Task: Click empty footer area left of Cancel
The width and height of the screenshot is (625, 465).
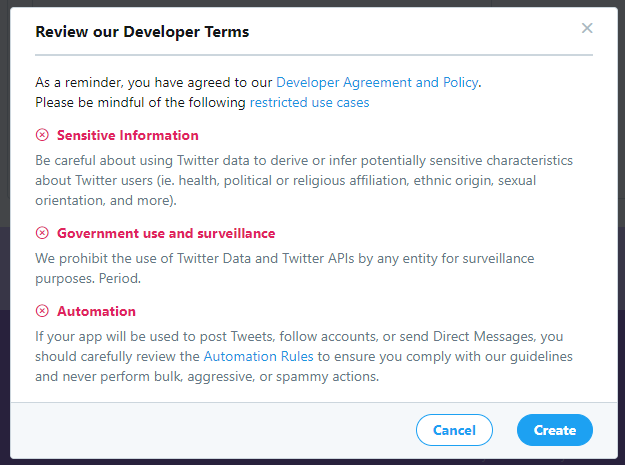Action: pyautogui.click(x=200, y=430)
